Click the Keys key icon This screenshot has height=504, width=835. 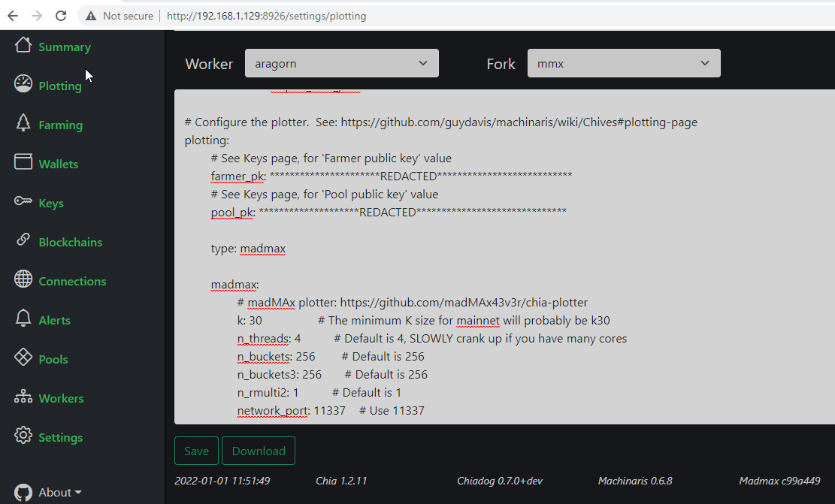tap(23, 201)
